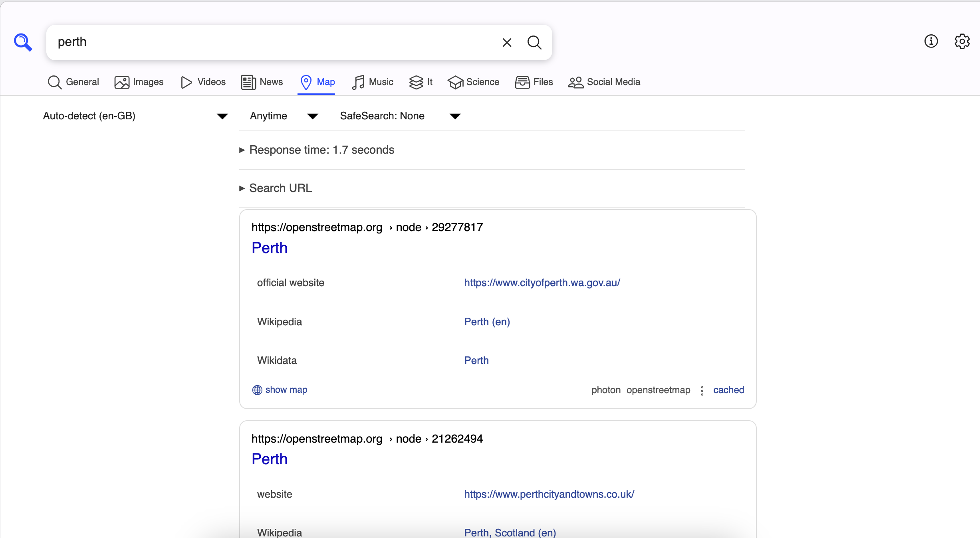Open the Anytime time range dropdown
The image size is (980, 538).
pyautogui.click(x=284, y=116)
